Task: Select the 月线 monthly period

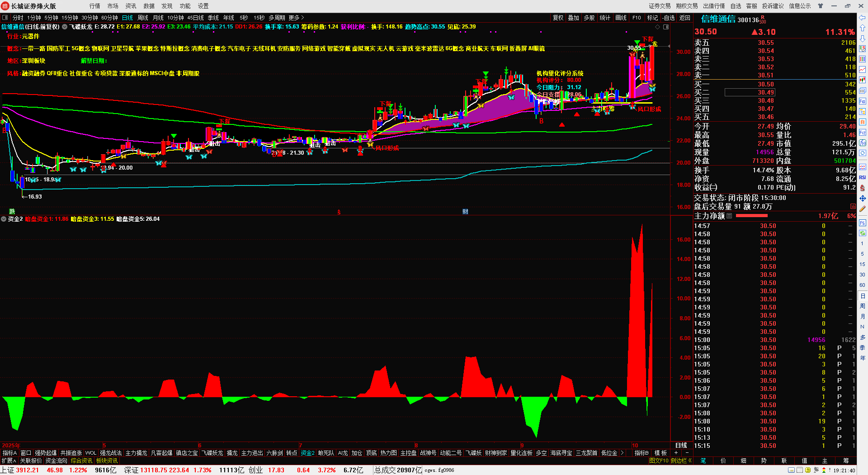Action: (158, 18)
